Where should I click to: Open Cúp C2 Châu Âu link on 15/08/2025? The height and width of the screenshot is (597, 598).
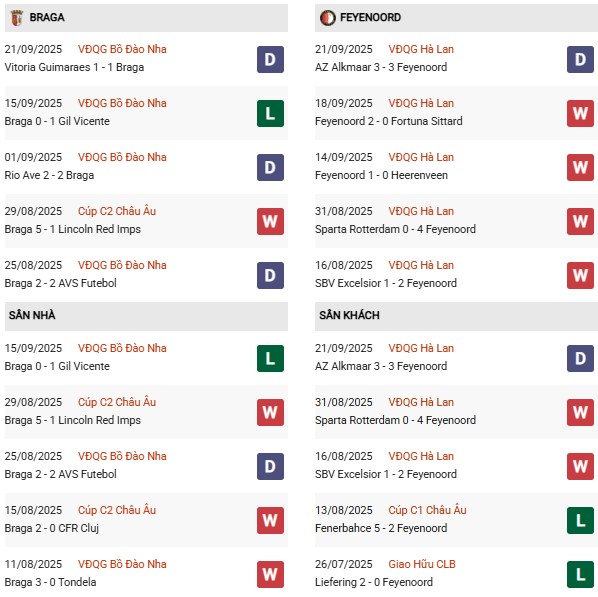(117, 510)
